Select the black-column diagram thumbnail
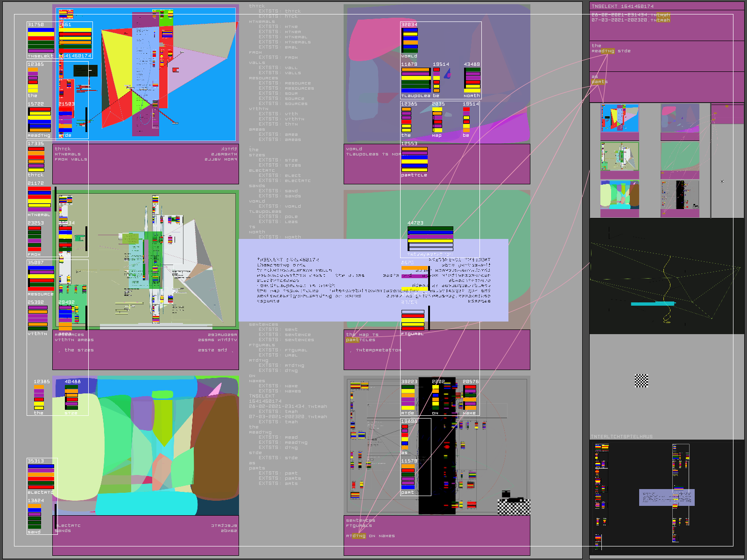 680,196
